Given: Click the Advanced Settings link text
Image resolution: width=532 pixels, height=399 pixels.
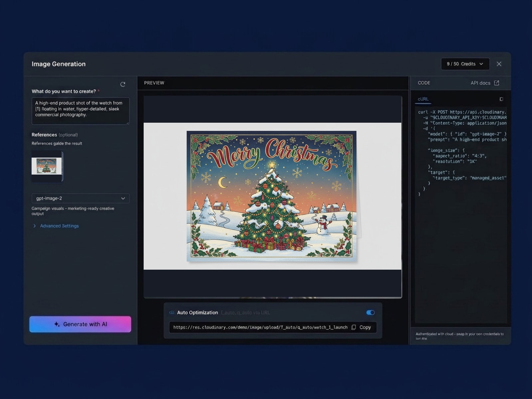Looking at the screenshot, I should (x=60, y=226).
